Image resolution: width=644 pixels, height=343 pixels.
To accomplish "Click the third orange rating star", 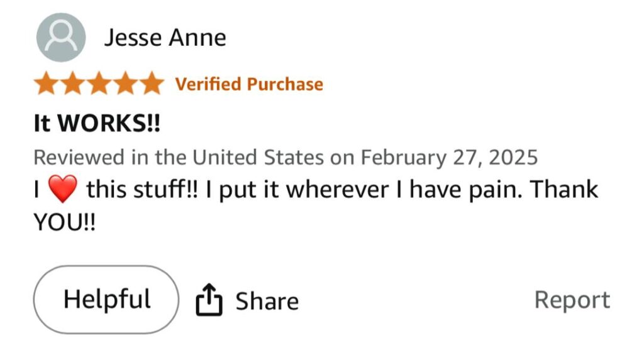I will coord(98,84).
